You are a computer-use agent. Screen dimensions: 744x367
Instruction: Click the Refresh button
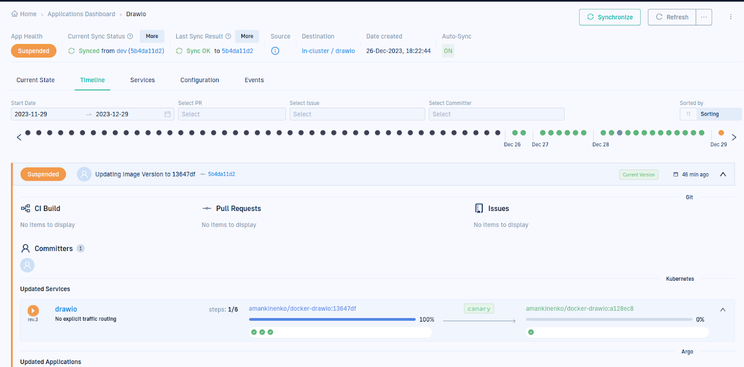pos(672,17)
